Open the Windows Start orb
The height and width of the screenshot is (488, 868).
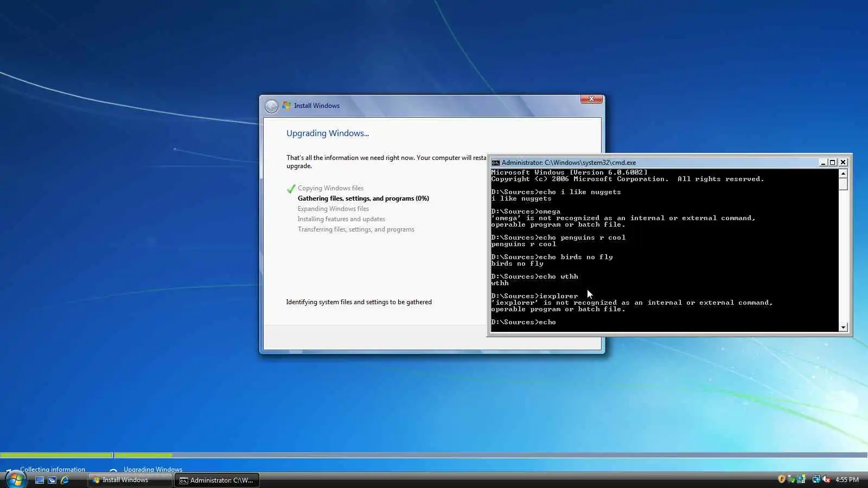(x=15, y=479)
